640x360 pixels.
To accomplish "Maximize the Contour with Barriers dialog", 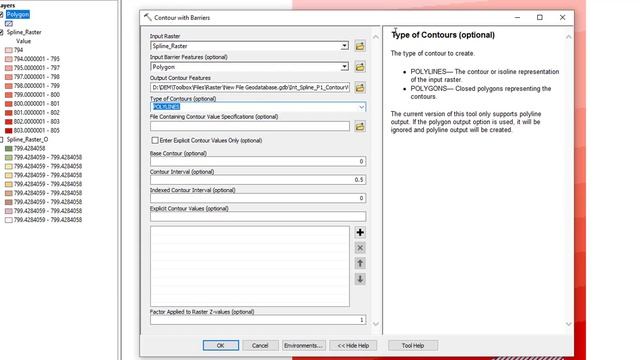I will [540, 17].
